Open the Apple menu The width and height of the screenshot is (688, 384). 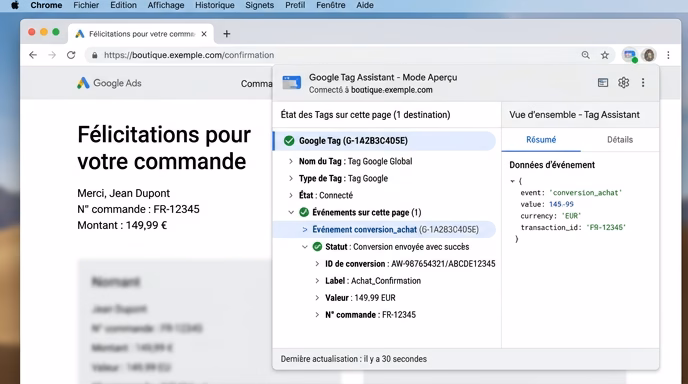click(15, 5)
